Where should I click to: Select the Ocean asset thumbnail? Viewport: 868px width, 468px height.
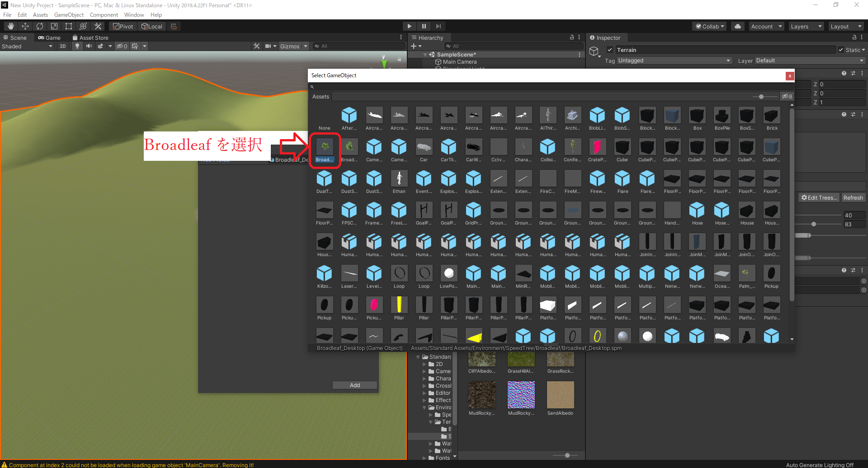722,277
